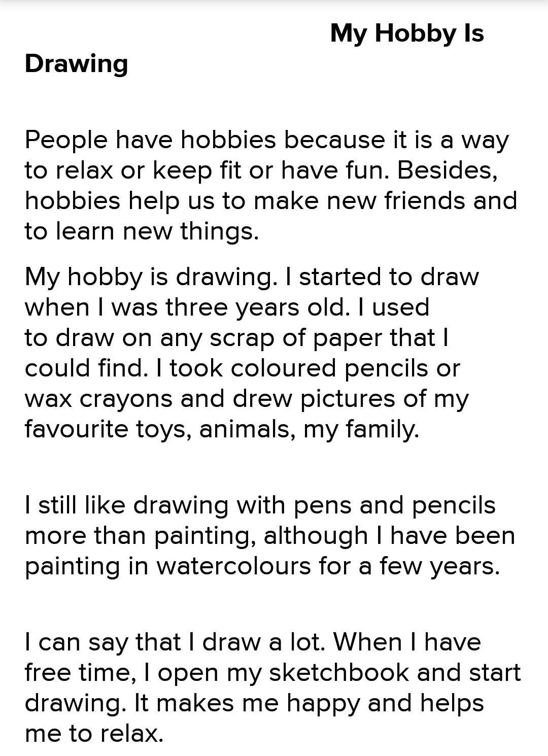The image size is (548, 756).
Task: Click the line starting "I still like drawing"
Action: [260, 506]
